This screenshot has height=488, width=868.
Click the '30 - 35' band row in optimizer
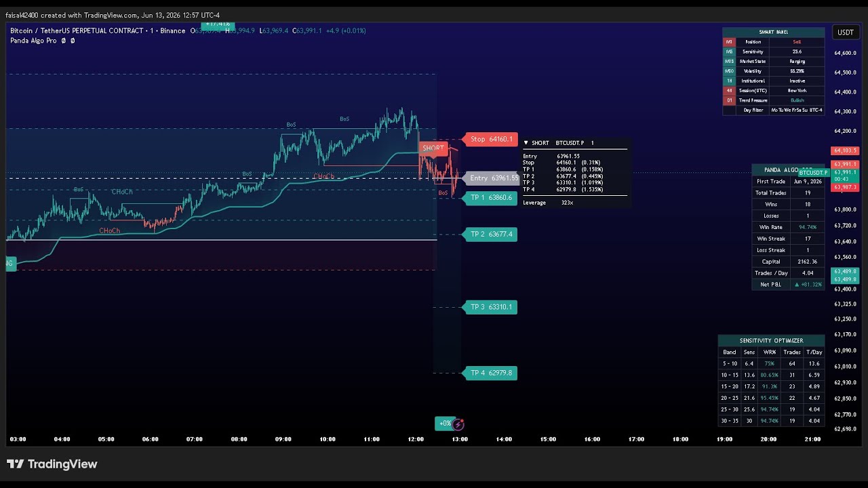tap(771, 421)
